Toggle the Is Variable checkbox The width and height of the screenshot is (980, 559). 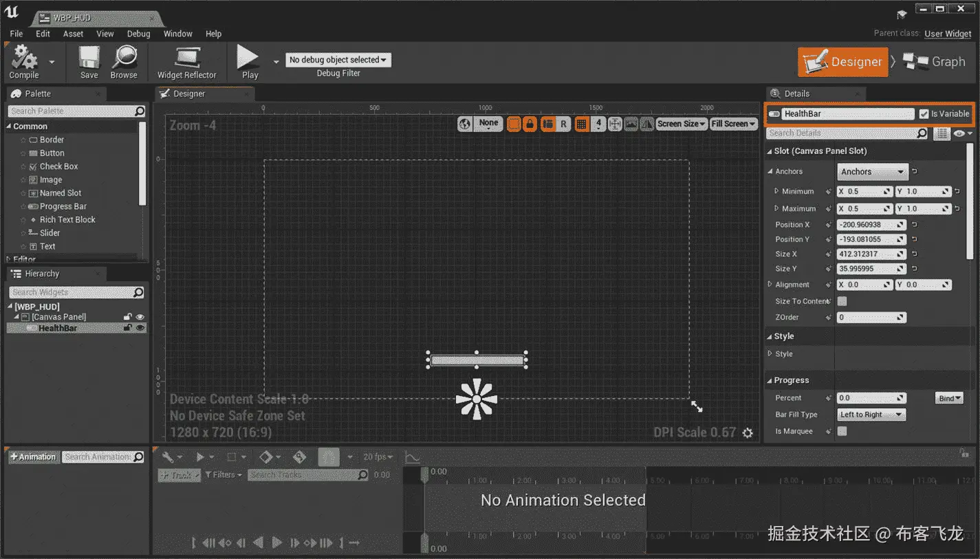click(x=924, y=114)
